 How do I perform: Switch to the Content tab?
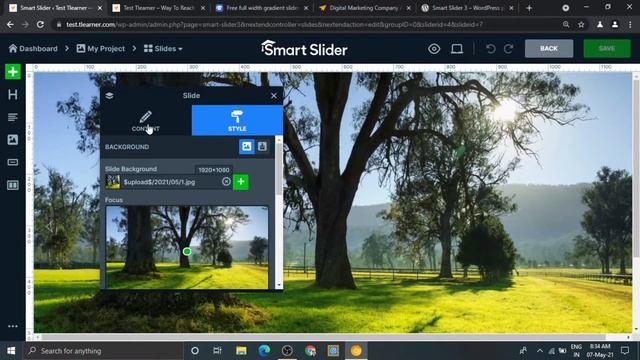[146, 120]
